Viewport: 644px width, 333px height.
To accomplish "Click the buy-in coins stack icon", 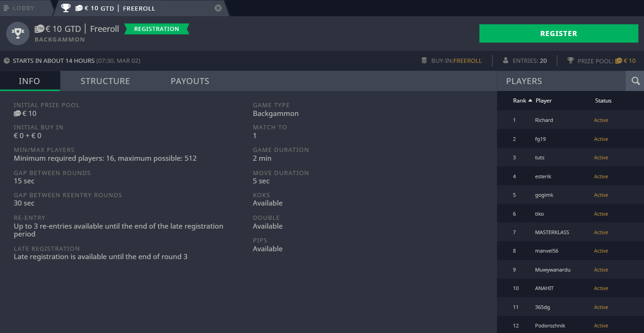I will (424, 61).
